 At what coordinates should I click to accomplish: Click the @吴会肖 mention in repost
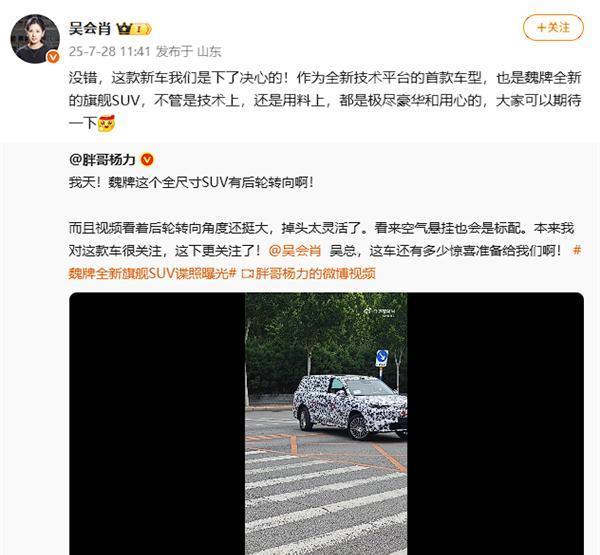295,251
